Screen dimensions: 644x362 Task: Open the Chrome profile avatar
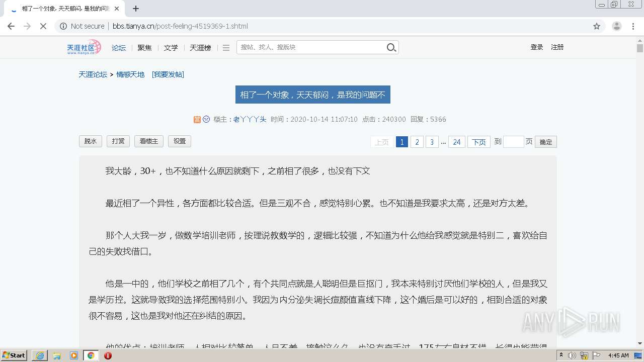click(617, 26)
